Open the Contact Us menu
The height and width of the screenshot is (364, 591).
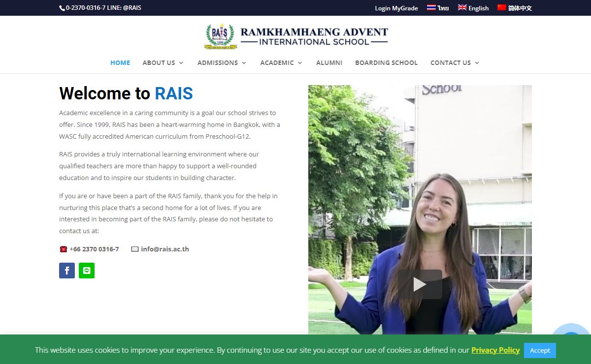[x=451, y=62]
